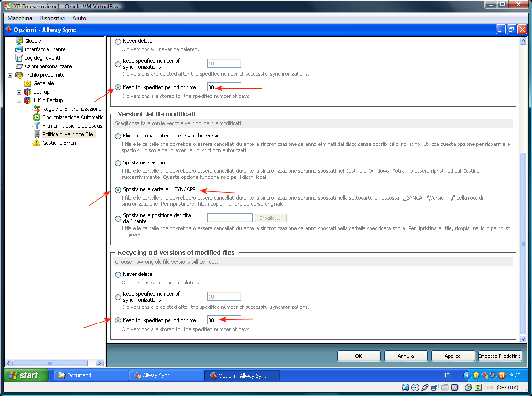This screenshot has height=396, width=532.
Task: Click the scroll up arrow of options panel
Action: pyautogui.click(x=523, y=40)
